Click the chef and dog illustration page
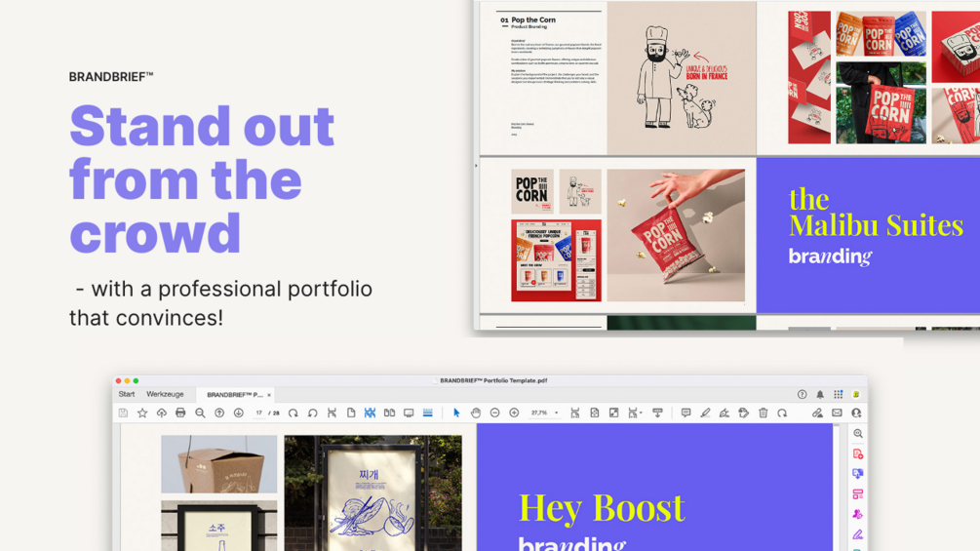Screen dimensions: 980x551 point(682,77)
